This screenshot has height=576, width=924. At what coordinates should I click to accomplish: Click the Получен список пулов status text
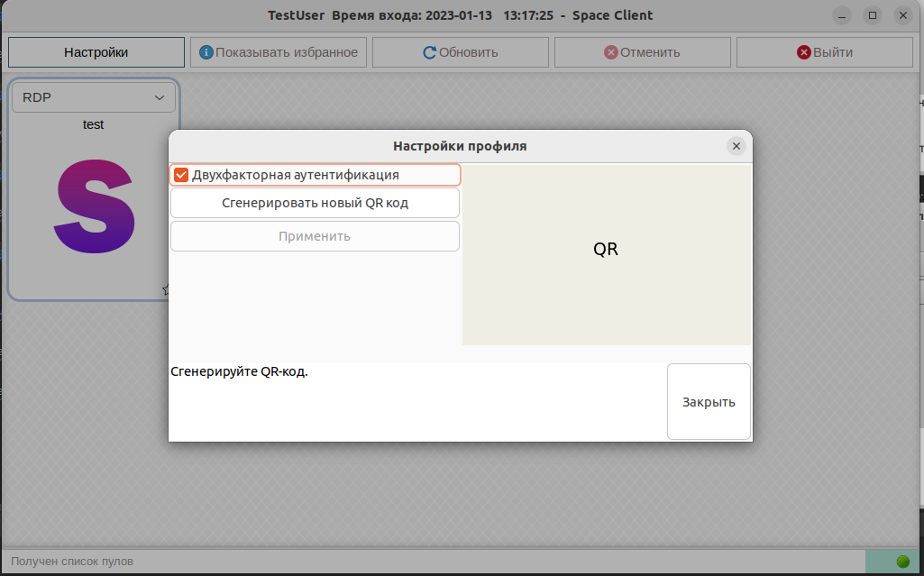[x=72, y=562]
